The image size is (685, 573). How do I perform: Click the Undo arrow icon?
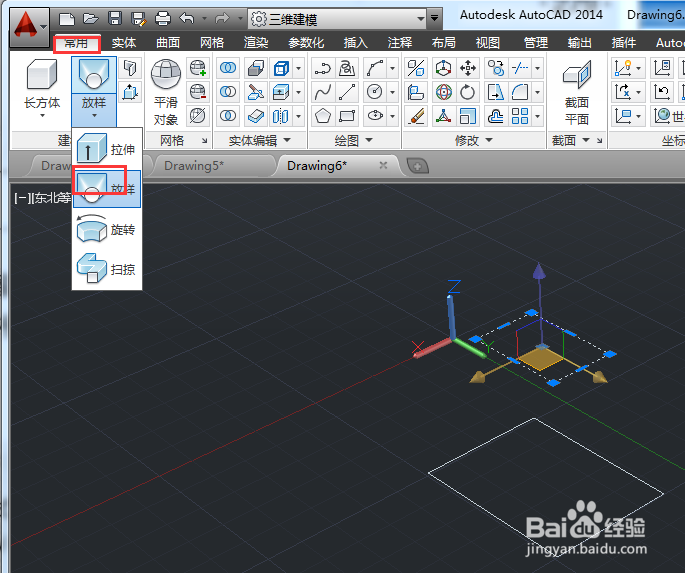pos(187,19)
